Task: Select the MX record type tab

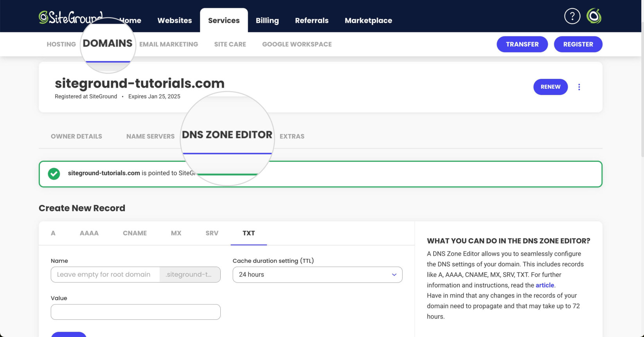Action: (x=176, y=233)
